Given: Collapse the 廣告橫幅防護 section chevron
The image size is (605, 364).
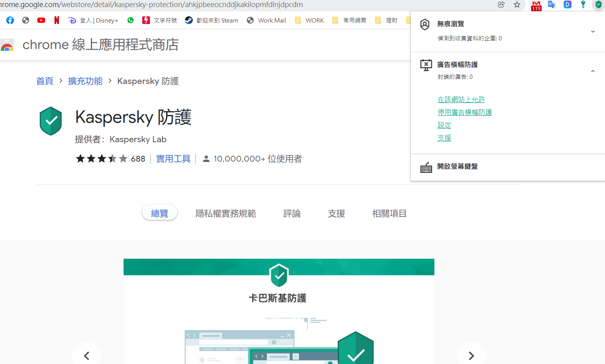Looking at the screenshot, I should coord(593,71).
